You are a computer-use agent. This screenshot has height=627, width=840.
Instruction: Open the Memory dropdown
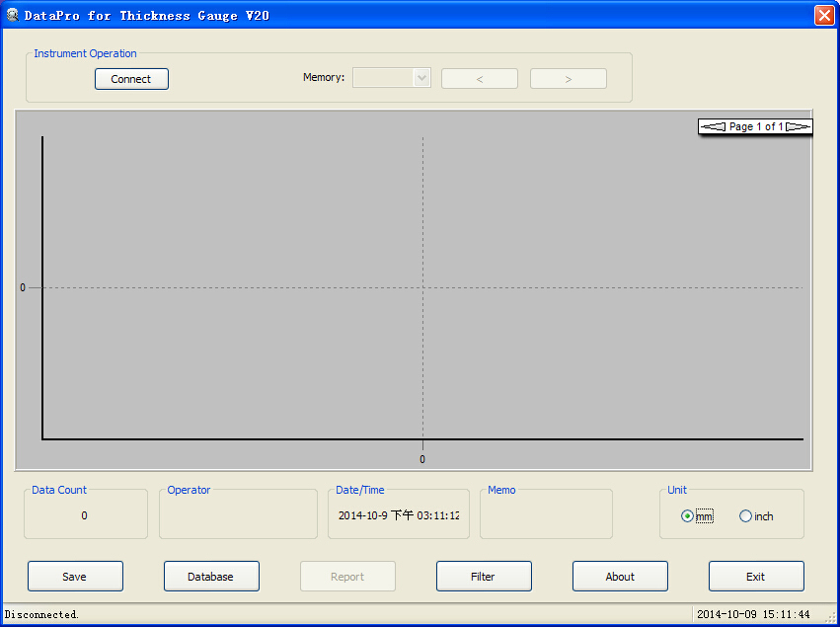coord(392,78)
